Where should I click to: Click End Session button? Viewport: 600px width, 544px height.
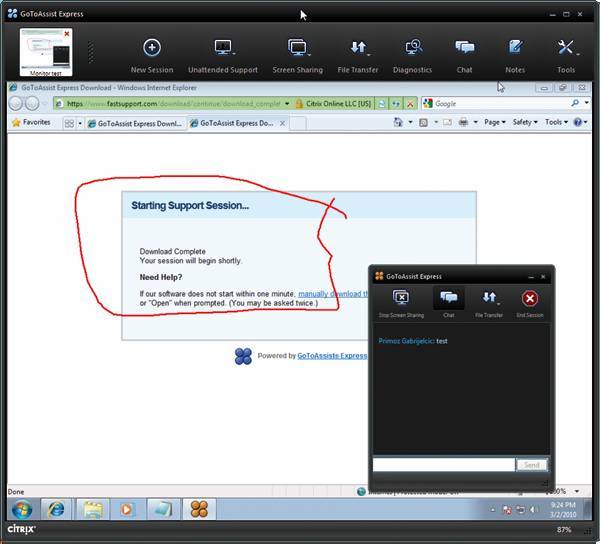pos(530,303)
